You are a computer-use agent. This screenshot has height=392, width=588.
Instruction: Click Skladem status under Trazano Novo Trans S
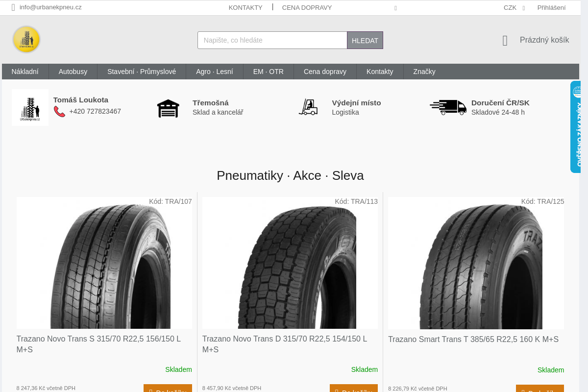tap(178, 369)
